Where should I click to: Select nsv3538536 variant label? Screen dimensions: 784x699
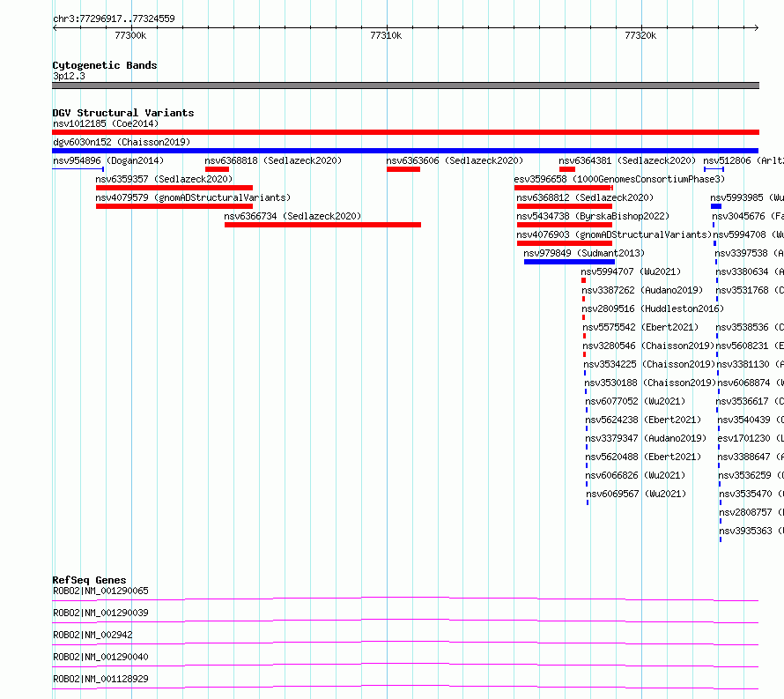750,327
